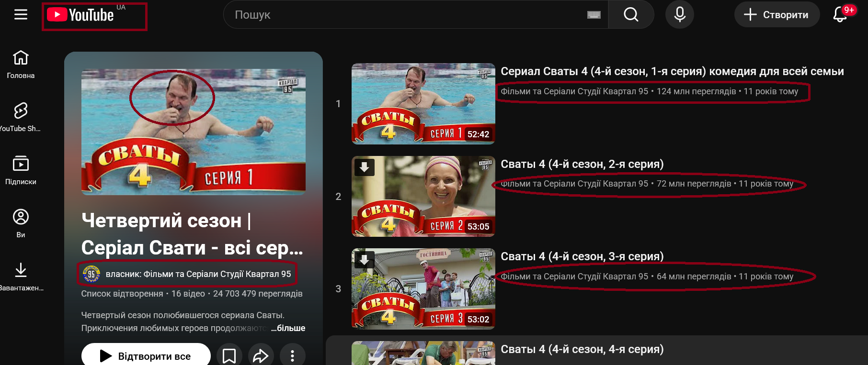Open the hamburger guide menu
The height and width of the screenshot is (365, 868).
coord(21,15)
